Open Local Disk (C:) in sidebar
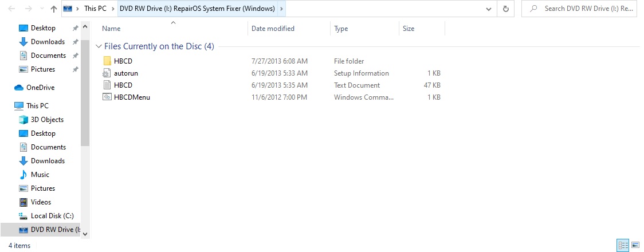 tap(52, 216)
